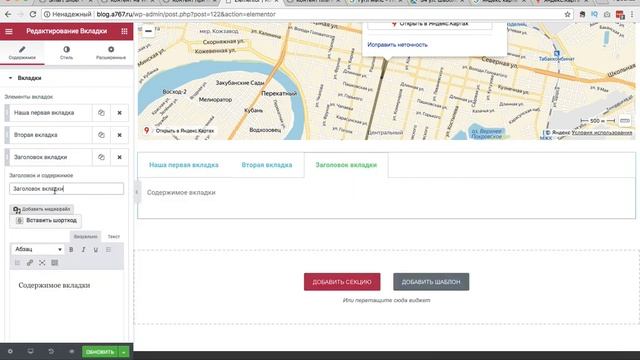Open responsive mode monitor icon
This screenshot has height=360, width=640.
[x=31, y=351]
